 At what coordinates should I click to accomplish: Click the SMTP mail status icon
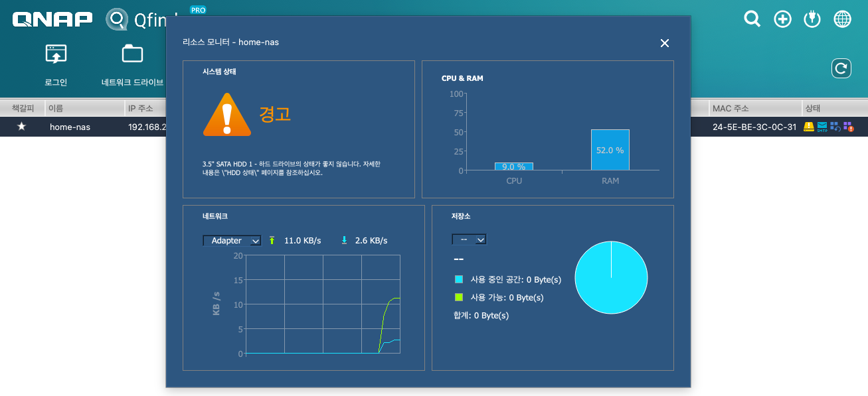click(822, 126)
